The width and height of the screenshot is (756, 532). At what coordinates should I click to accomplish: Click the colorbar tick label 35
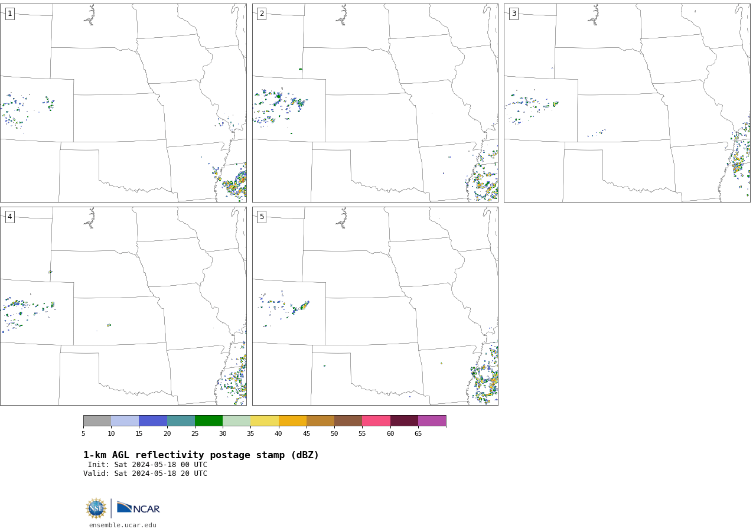(x=250, y=434)
